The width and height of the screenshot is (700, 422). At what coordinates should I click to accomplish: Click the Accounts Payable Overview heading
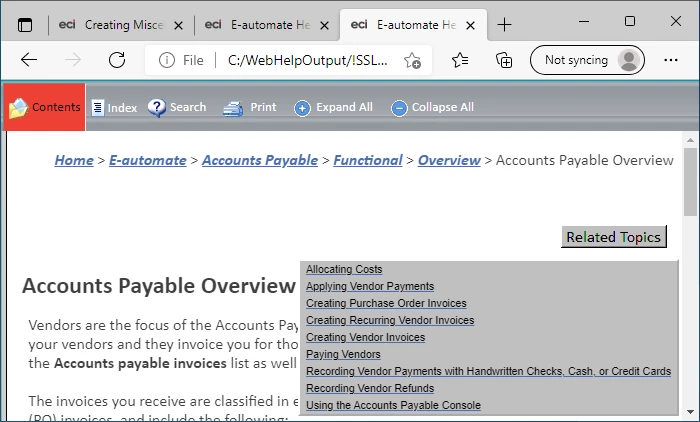click(158, 286)
